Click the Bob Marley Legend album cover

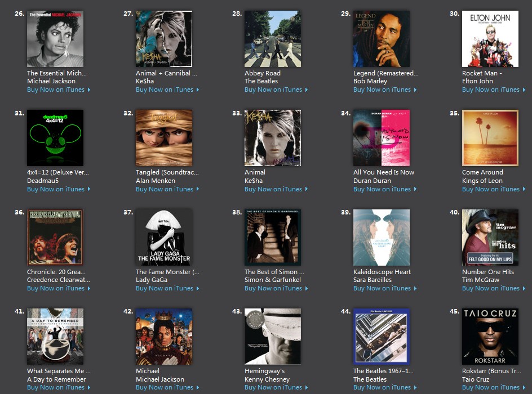tap(382, 39)
